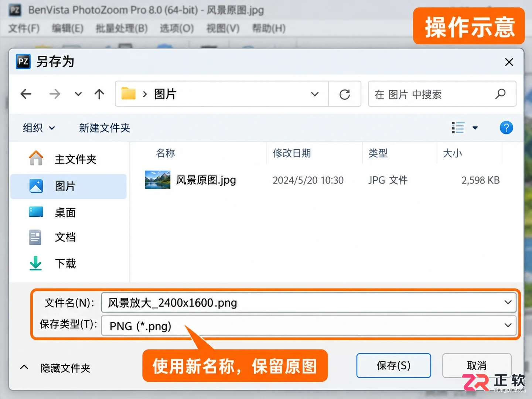532x399 pixels.
Task: Click 新建文件夹 button
Action: tap(105, 128)
